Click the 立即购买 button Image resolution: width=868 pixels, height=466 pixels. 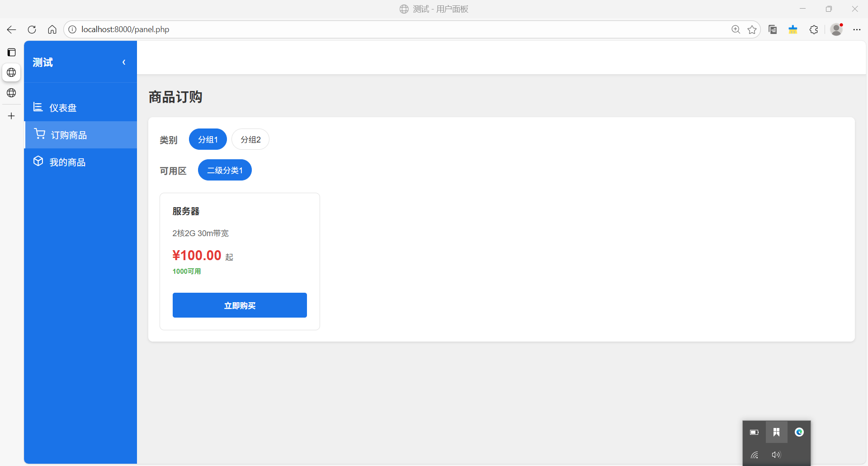coord(240,305)
